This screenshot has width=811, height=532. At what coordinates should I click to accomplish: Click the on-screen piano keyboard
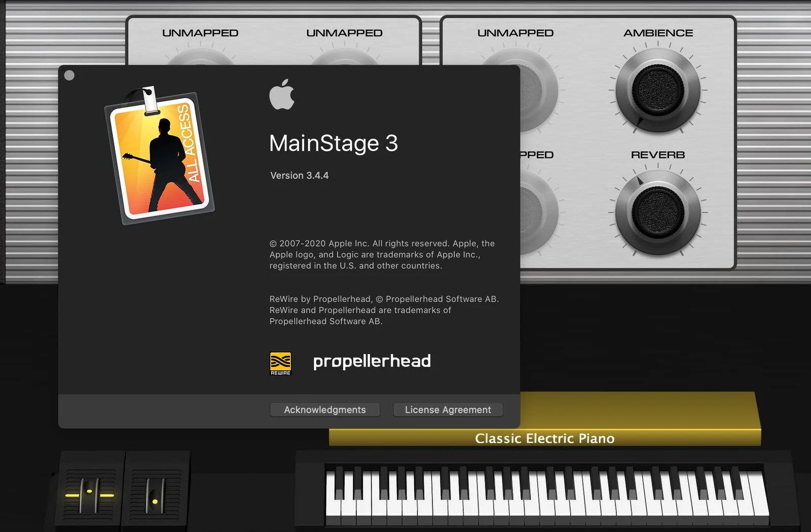(x=547, y=495)
